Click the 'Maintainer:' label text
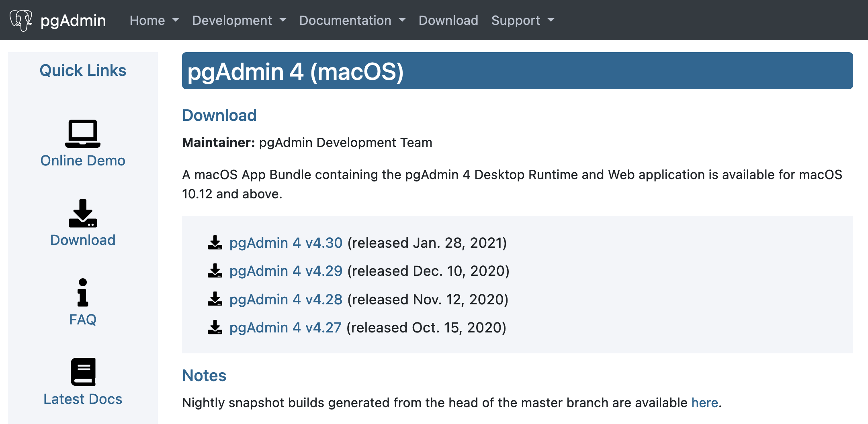This screenshot has height=424, width=868. tap(219, 143)
